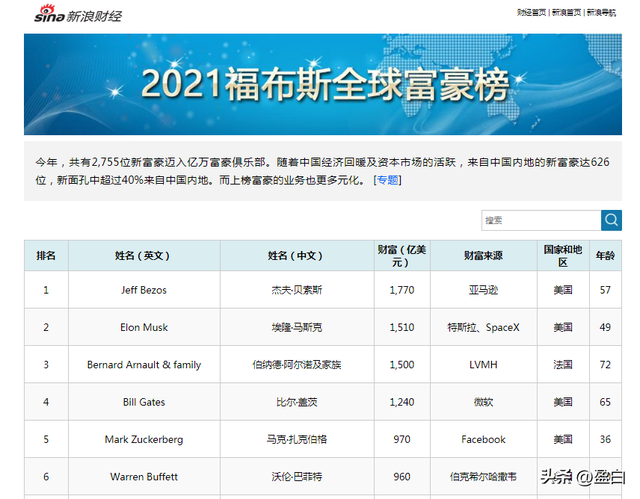
Task: Click the 法国 country cell
Action: pos(563,364)
